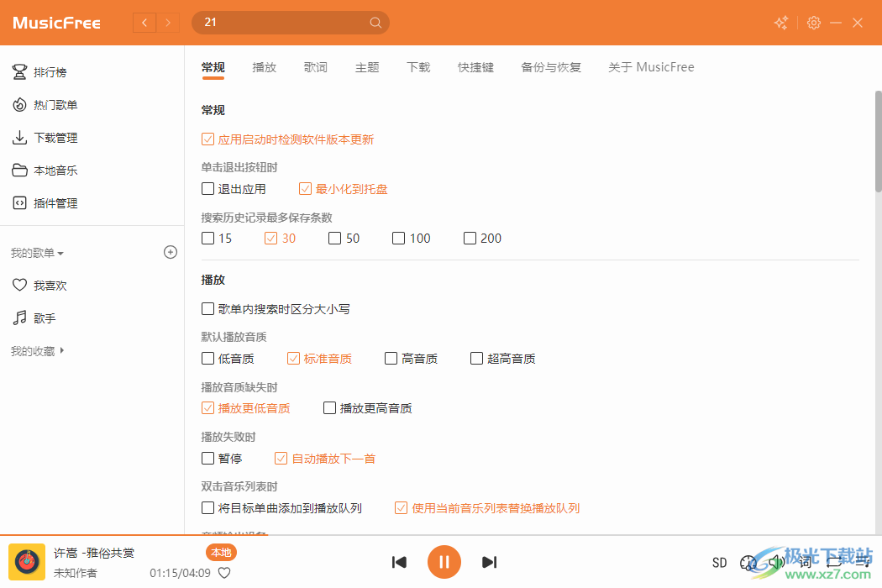Go forward with the right arrow button
The height and width of the screenshot is (588, 882).
pyautogui.click(x=168, y=23)
